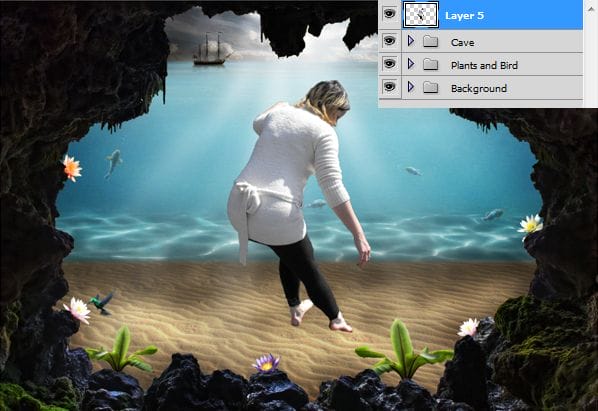The width and height of the screenshot is (598, 411).
Task: Select the Cave layer group
Action: coord(492,41)
